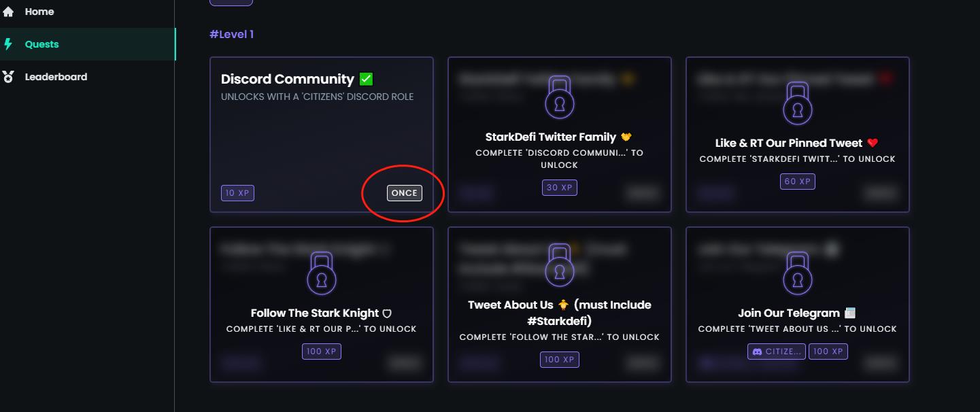Viewport: 980px width, 412px height.
Task: Click the 60 XP reward badge
Action: [798, 182]
